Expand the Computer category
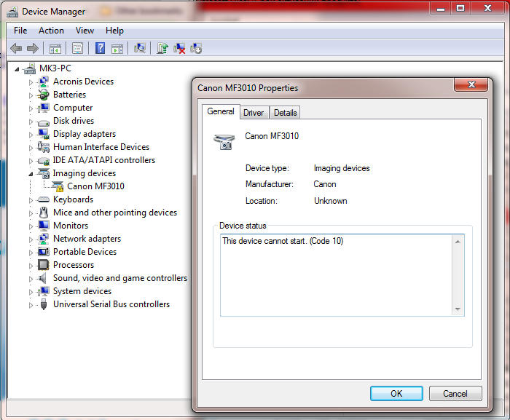The image size is (510, 420). click(31, 108)
